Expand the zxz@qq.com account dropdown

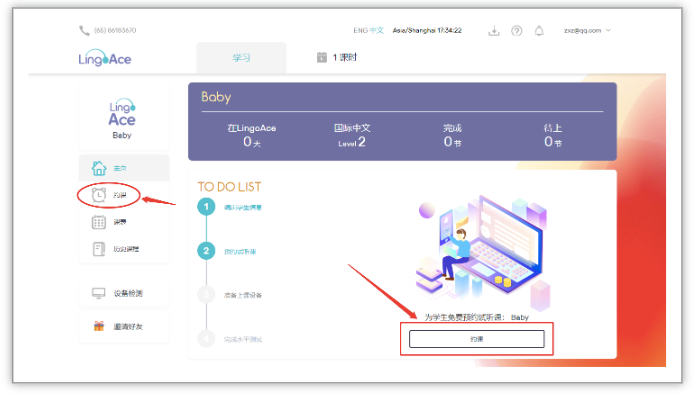pos(587,30)
